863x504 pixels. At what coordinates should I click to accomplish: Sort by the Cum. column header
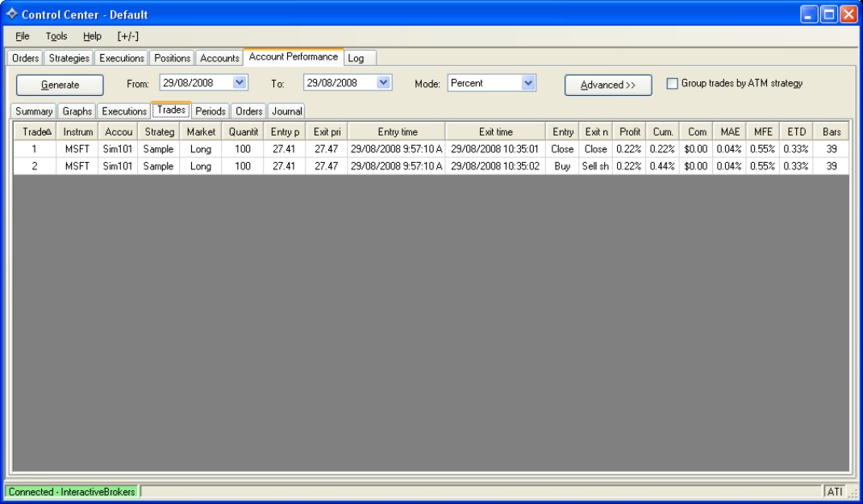click(663, 132)
